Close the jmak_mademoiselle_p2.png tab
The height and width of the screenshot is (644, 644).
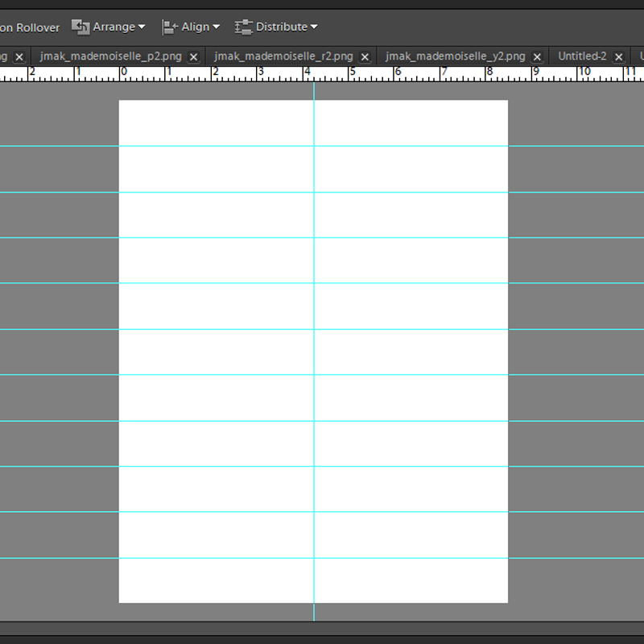[193, 57]
